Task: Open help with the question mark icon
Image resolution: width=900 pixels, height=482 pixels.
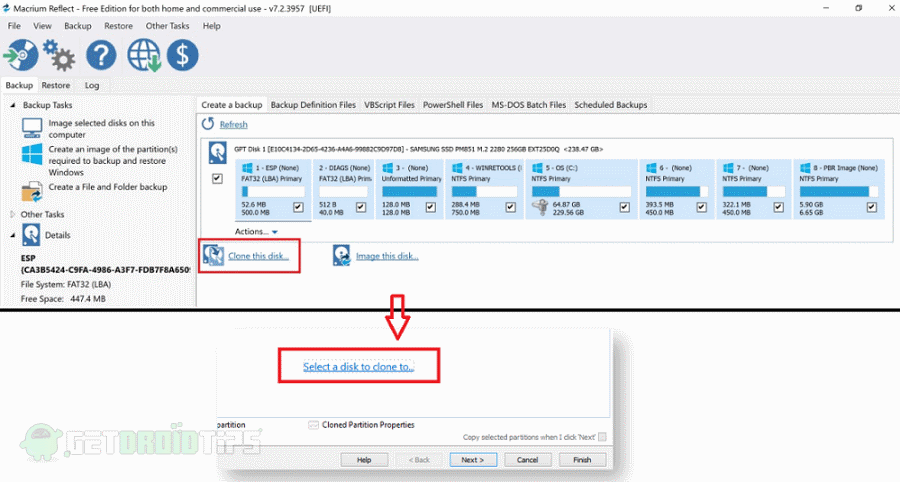Action: (x=101, y=55)
